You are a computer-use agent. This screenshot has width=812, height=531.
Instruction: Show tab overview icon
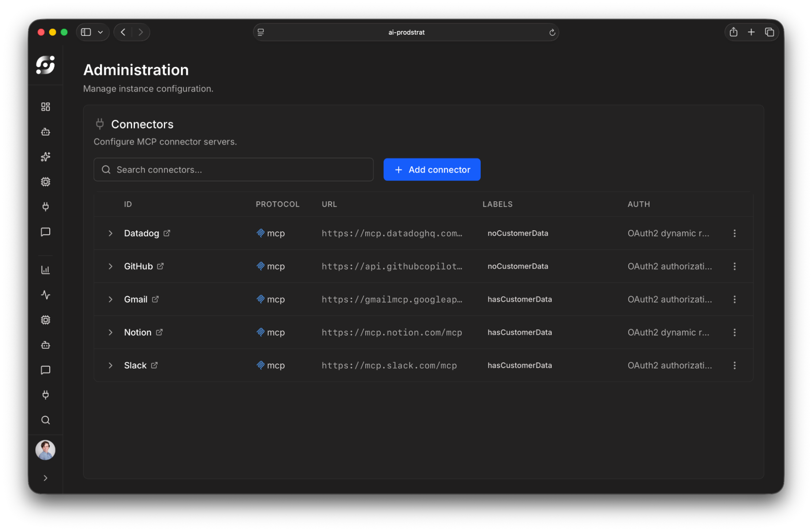[x=769, y=32]
